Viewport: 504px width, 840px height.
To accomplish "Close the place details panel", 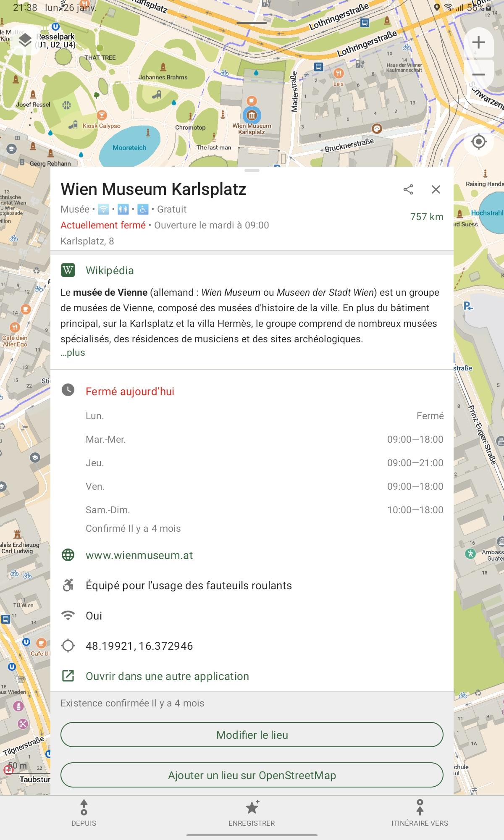I will click(x=436, y=189).
